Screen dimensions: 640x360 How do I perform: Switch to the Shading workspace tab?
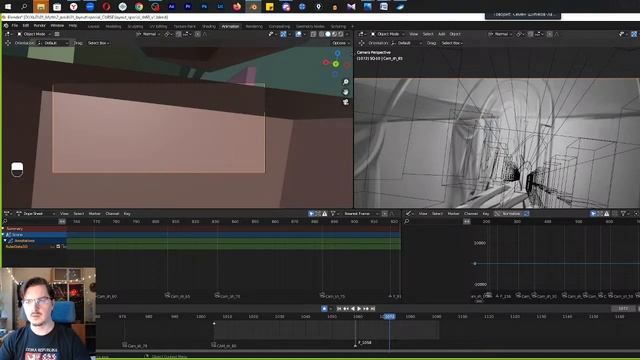(x=209, y=27)
